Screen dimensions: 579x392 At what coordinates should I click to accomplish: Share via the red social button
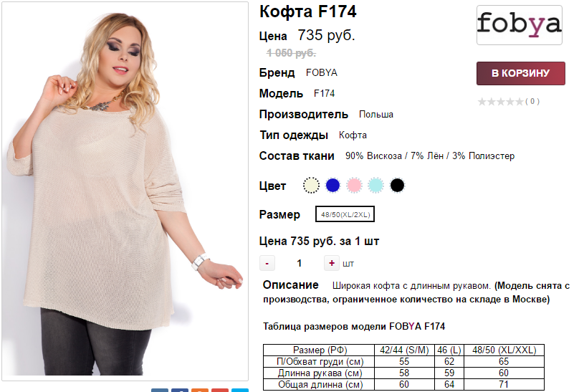[x=220, y=390]
